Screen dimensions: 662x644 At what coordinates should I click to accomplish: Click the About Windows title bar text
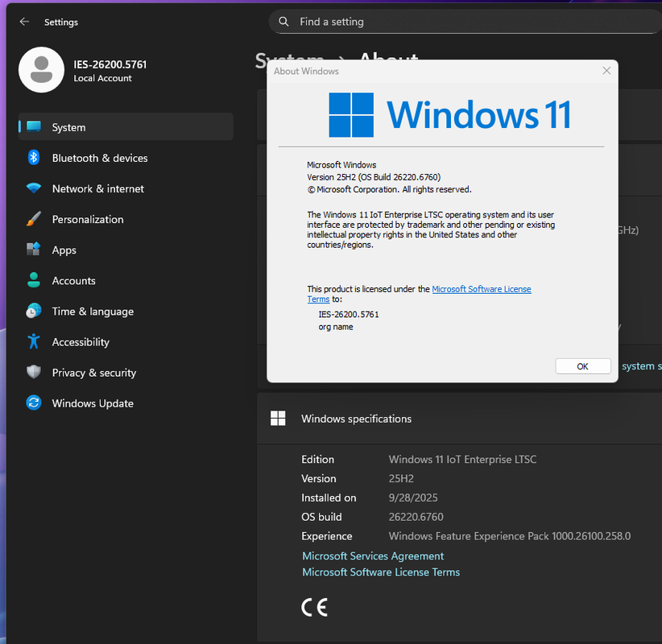click(x=306, y=71)
